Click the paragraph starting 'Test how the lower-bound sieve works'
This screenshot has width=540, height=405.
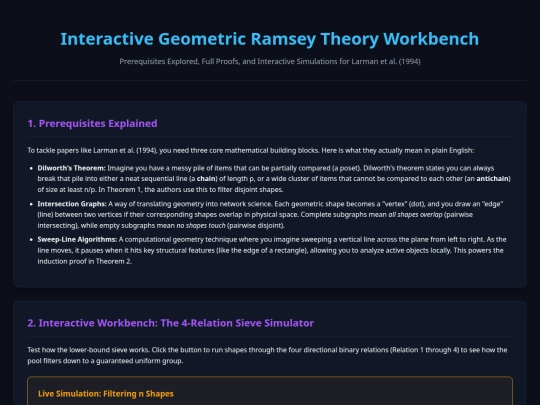coord(267,355)
